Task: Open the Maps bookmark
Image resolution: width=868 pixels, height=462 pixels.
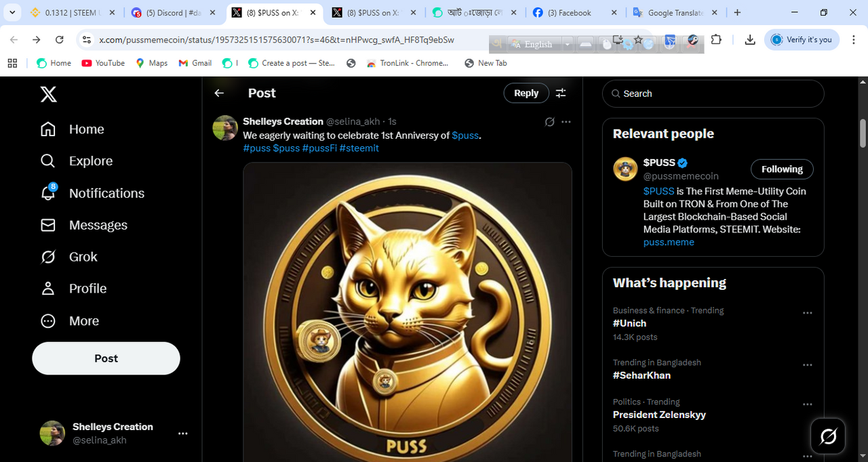Action: tap(151, 63)
